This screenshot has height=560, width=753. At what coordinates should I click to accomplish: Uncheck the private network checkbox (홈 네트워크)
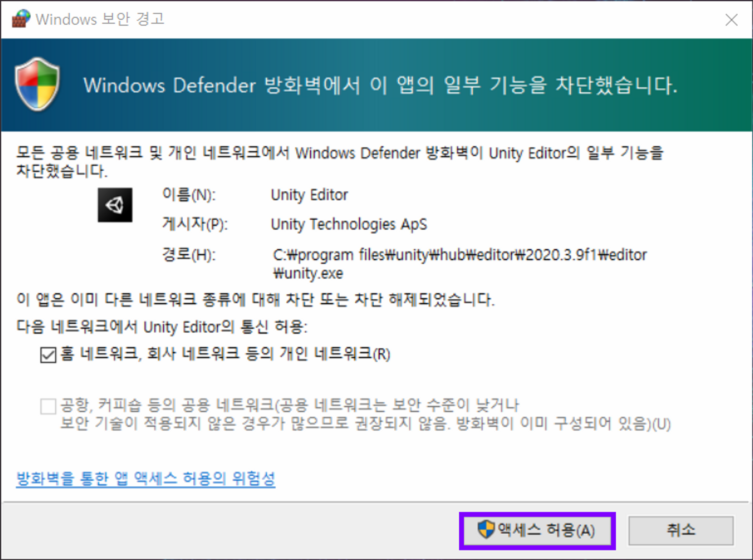coord(48,355)
